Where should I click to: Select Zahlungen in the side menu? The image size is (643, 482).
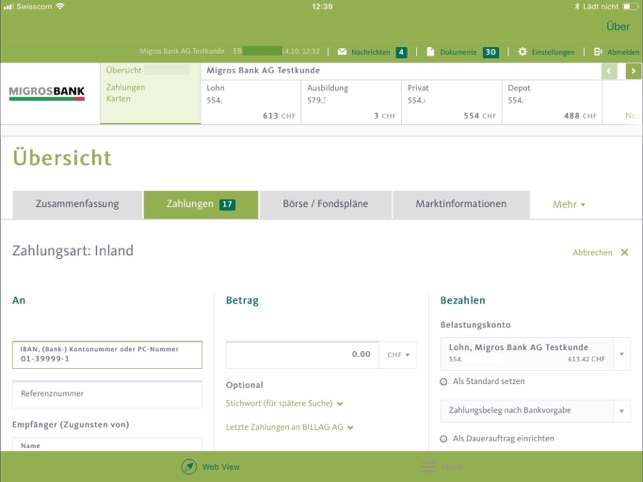pyautogui.click(x=125, y=87)
